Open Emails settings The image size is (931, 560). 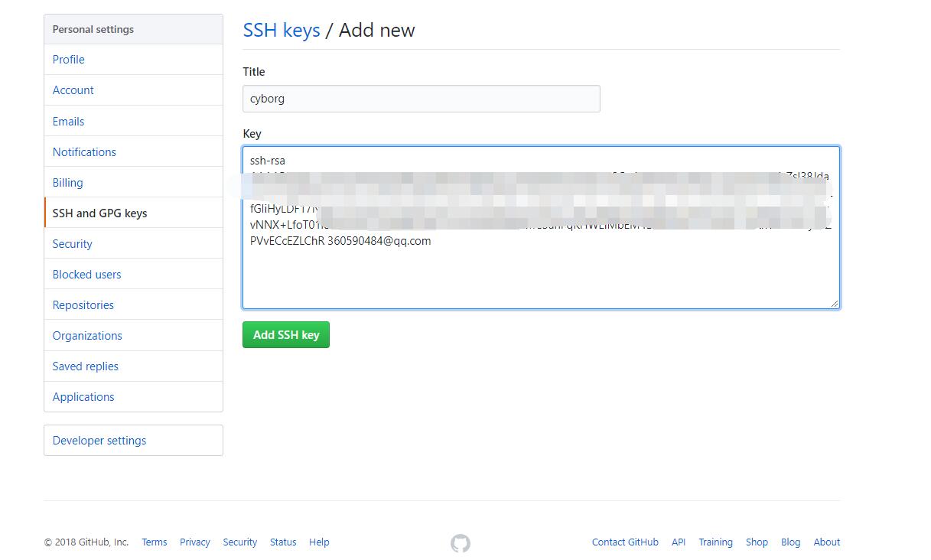click(133, 121)
